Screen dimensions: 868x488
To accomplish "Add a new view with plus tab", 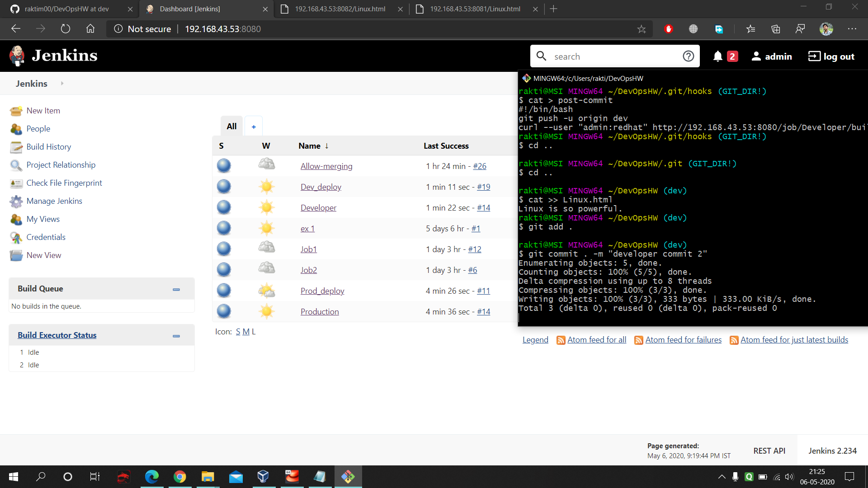I will [x=254, y=127].
